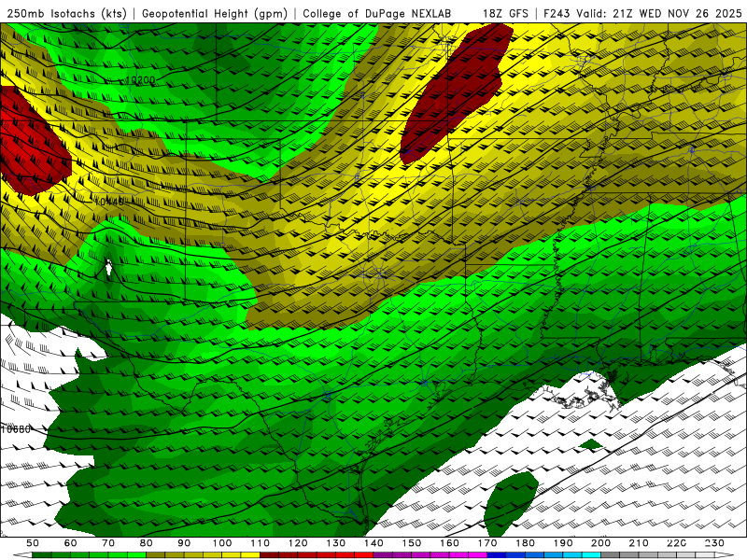The width and height of the screenshot is (747, 560).
Task: Click the 100 value on the color scale
Action: (222, 543)
